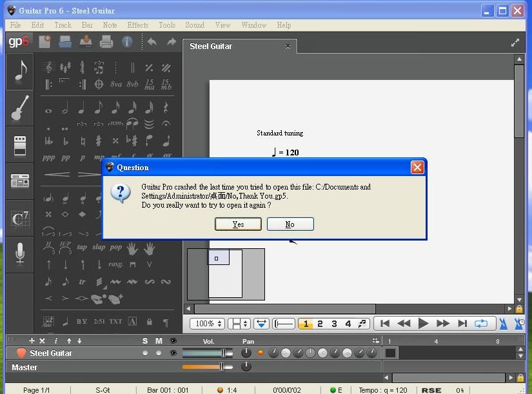Click Yes in the Question dialog

click(x=238, y=224)
